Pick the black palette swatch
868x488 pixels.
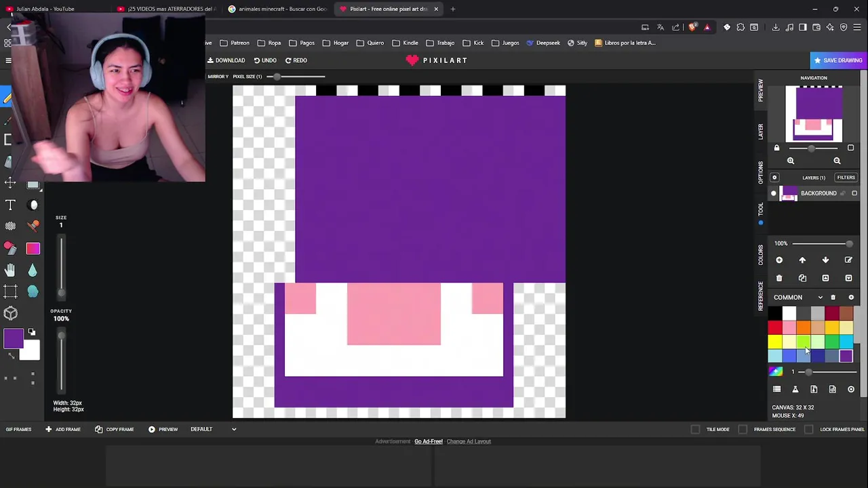(775, 314)
